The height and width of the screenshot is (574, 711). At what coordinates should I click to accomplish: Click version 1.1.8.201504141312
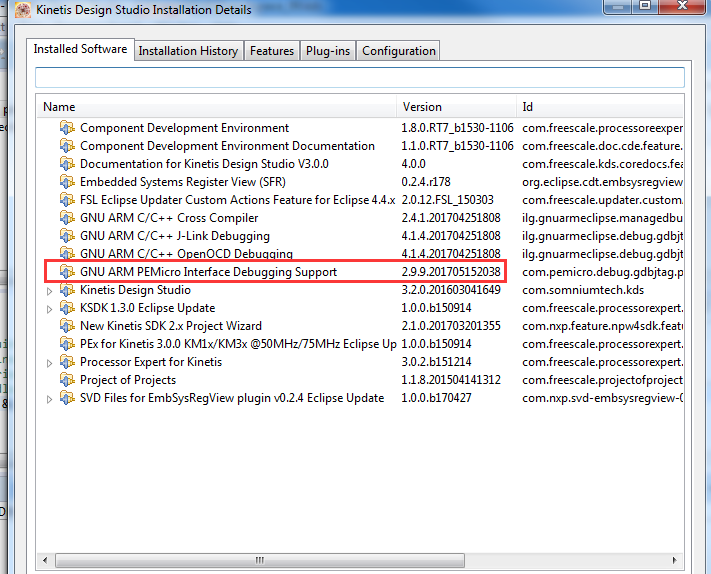451,379
